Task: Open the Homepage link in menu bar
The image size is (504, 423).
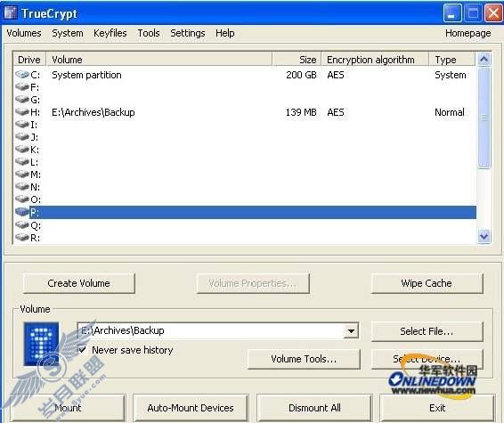Action: [468, 33]
